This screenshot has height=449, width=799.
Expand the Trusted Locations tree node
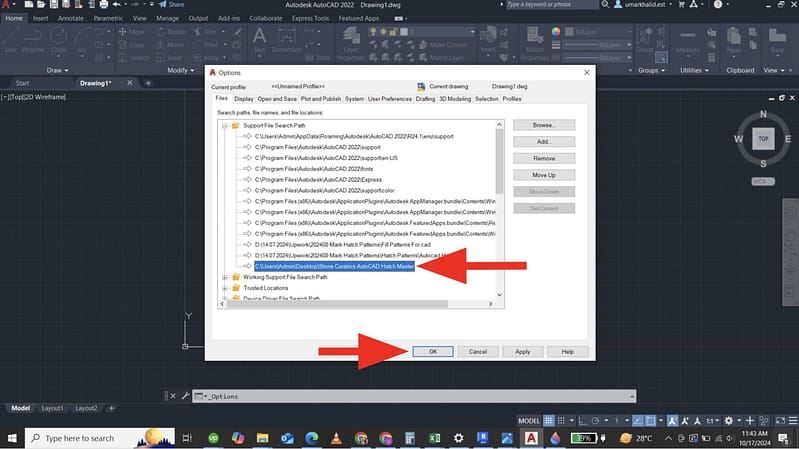click(x=222, y=287)
